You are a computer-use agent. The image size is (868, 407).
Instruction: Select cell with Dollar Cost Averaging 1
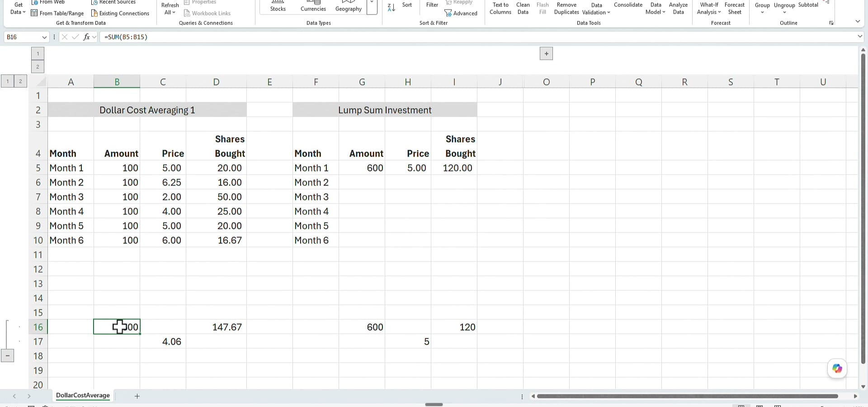[x=147, y=110]
